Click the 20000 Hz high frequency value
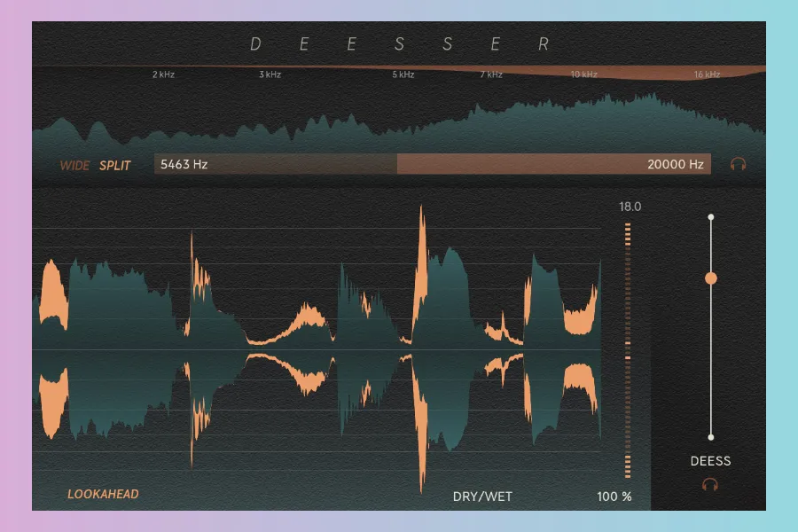The height and width of the screenshot is (532, 798). point(675,164)
